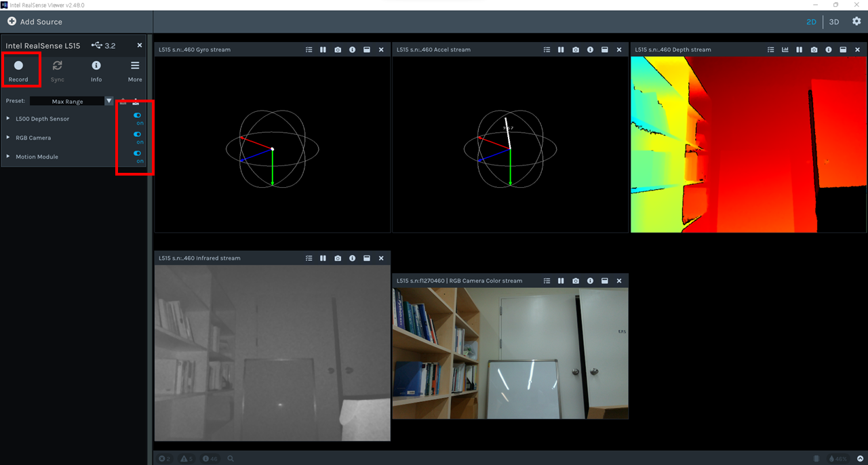Pause the Depth stream

800,49
